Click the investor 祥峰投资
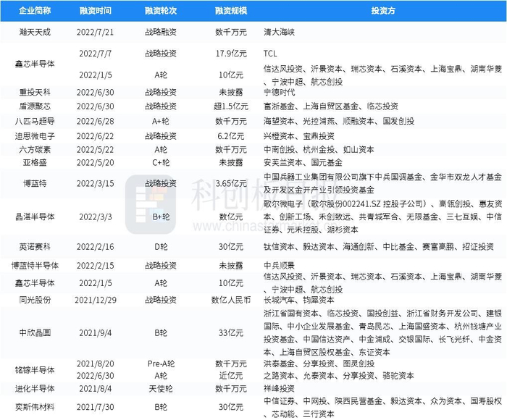507x420 pixels. pyautogui.click(x=279, y=389)
